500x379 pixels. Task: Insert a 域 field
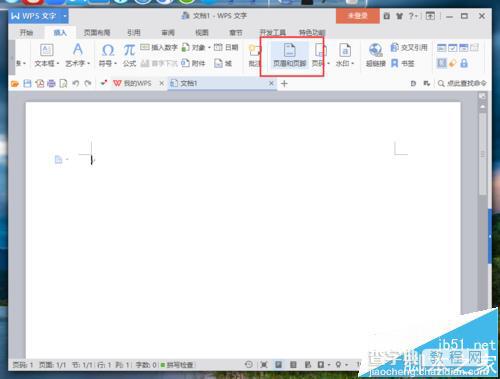pyautogui.click(x=223, y=63)
